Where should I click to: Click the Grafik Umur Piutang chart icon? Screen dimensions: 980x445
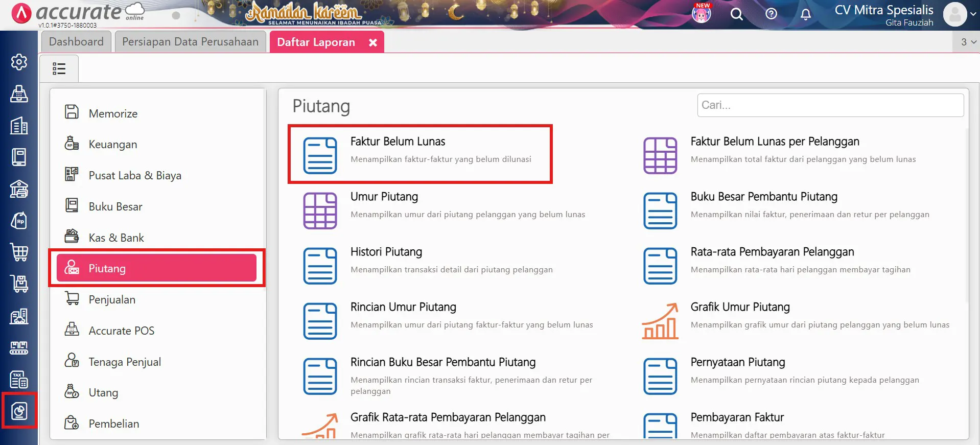tap(660, 321)
